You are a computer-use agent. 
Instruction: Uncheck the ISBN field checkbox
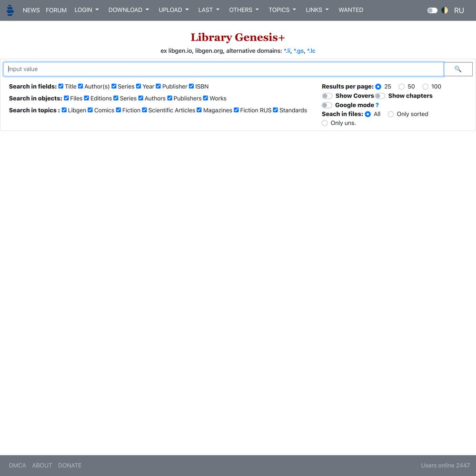(191, 86)
